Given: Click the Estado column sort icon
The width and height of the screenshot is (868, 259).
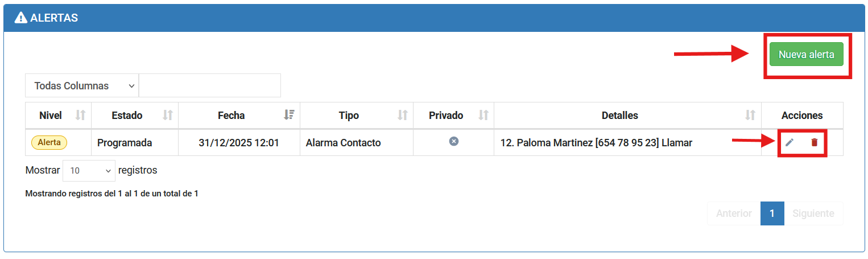Looking at the screenshot, I should (x=167, y=116).
